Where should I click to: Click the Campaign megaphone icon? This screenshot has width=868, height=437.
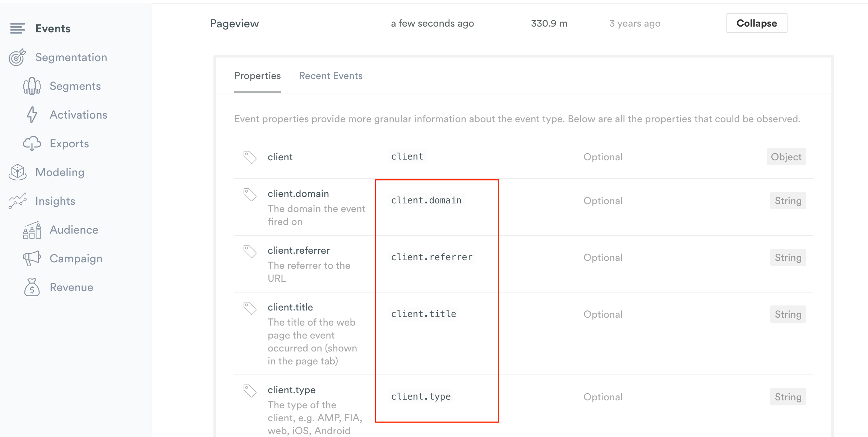pos(32,258)
